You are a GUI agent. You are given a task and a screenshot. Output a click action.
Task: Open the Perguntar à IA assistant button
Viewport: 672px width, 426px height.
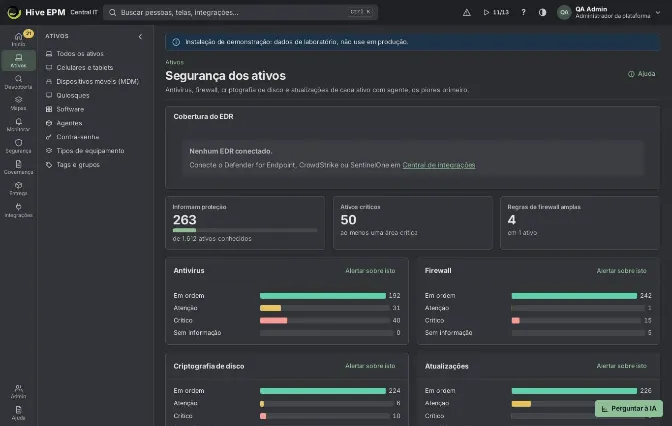(x=629, y=408)
